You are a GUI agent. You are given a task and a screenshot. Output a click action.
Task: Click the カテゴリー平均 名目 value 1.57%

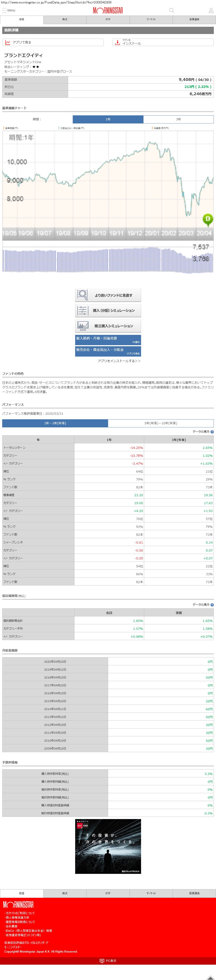(x=138, y=628)
